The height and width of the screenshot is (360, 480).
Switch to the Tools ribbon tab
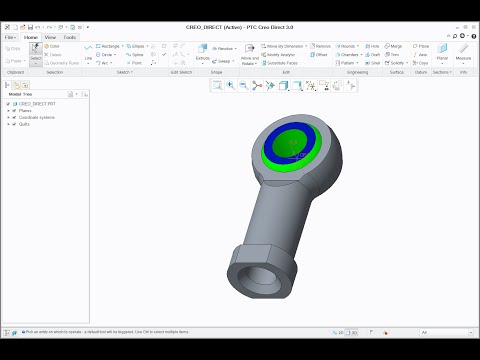[x=70, y=37]
